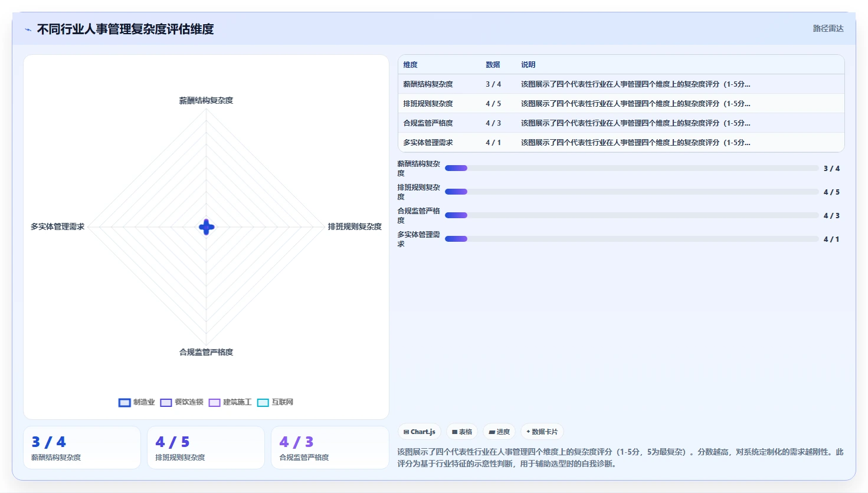Click the 路径雷达 label in header
868x493 pixels.
828,28
